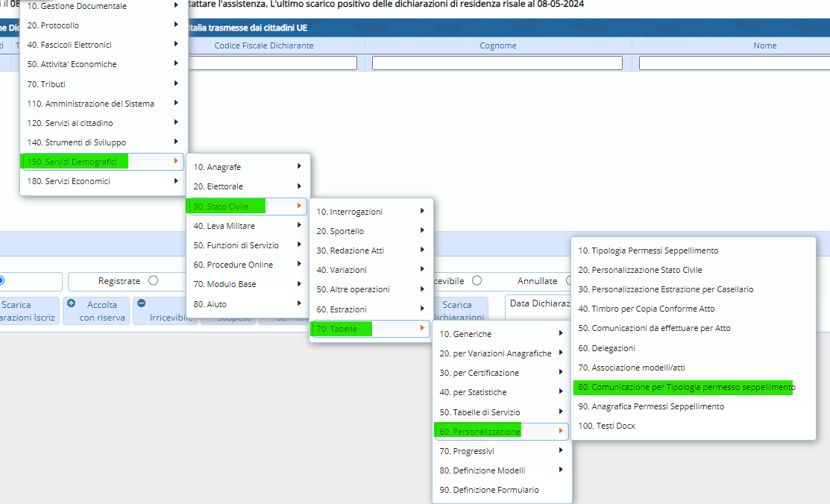The image size is (830, 504).
Task: Expand the Protocollo submenu
Action: pyautogui.click(x=175, y=25)
